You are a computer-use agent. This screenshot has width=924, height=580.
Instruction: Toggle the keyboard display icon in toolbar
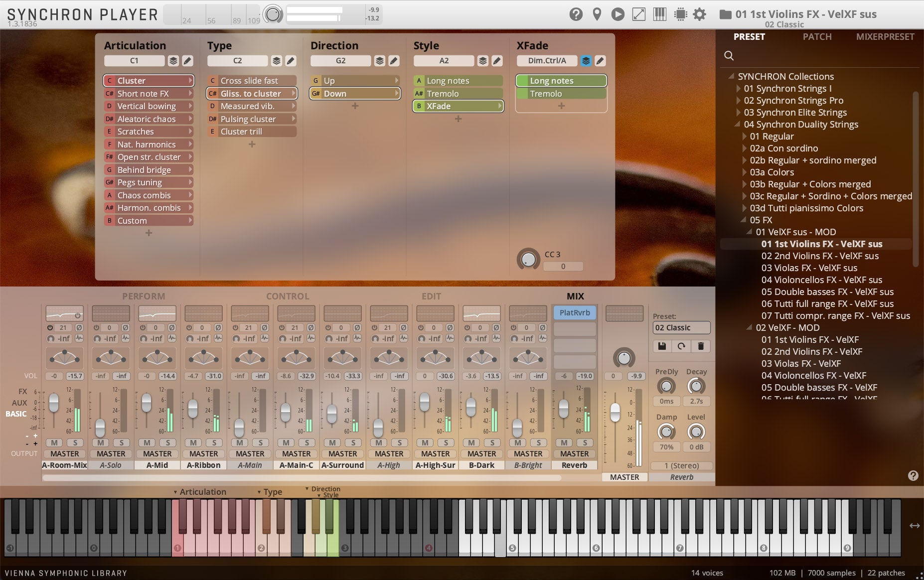click(660, 14)
